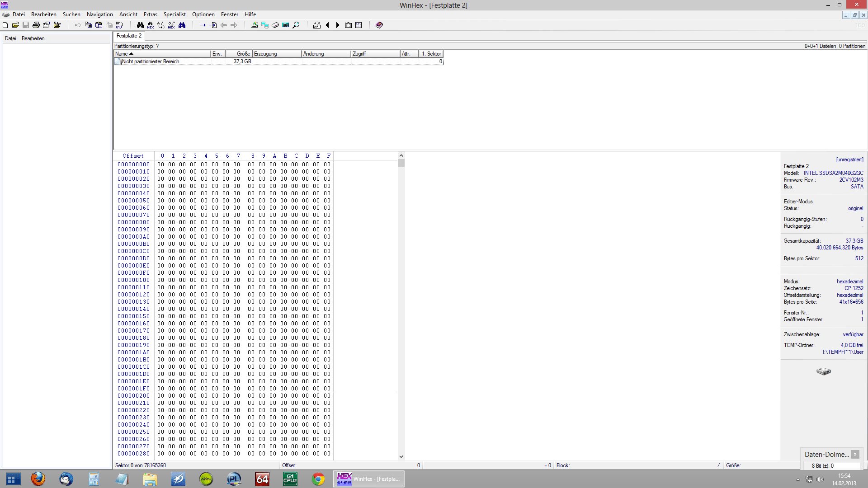Open Datei in the left side panel
868x488 pixels.
(x=10, y=38)
